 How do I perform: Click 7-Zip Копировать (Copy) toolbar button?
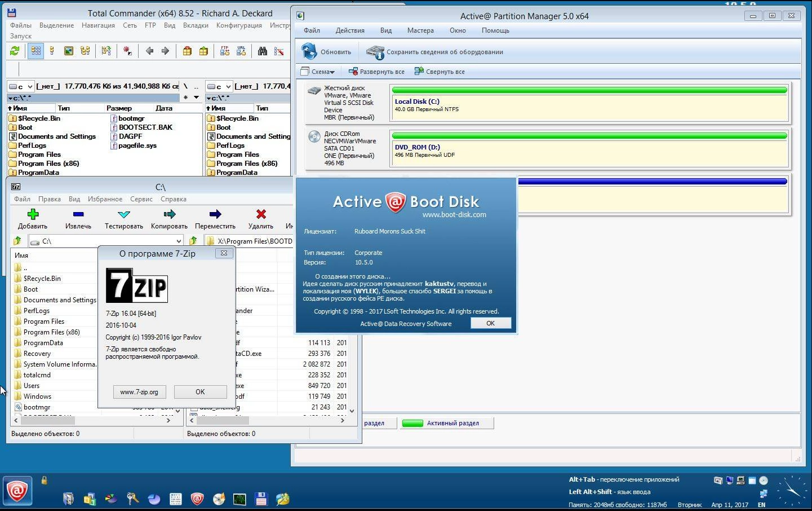(169, 219)
